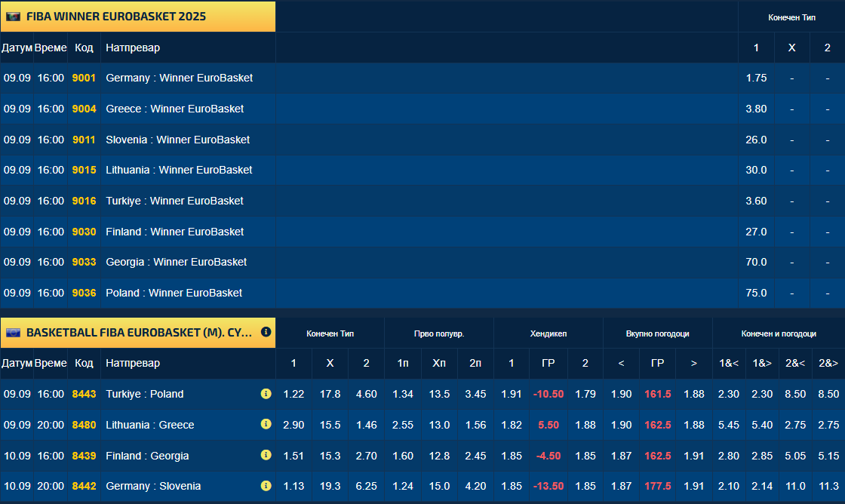Pick 1&< odds 5.45 for Lithuania : Greece
Screen dimensions: 845x504
(x=729, y=425)
